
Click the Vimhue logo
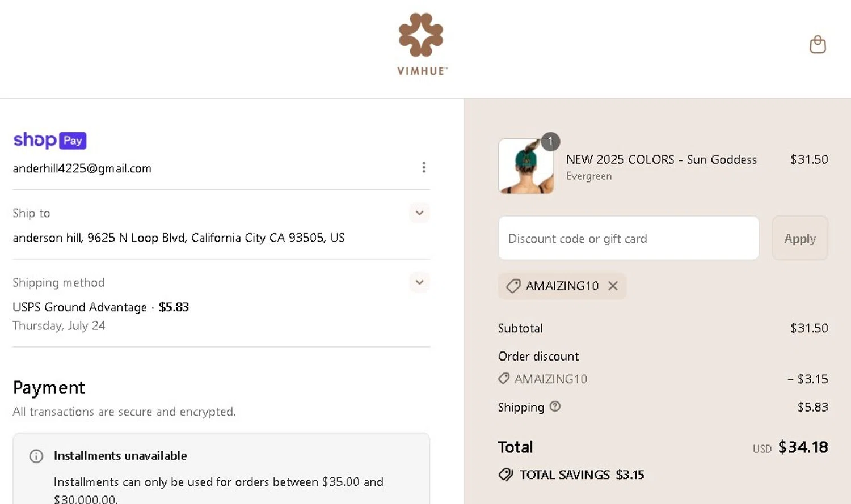click(422, 44)
